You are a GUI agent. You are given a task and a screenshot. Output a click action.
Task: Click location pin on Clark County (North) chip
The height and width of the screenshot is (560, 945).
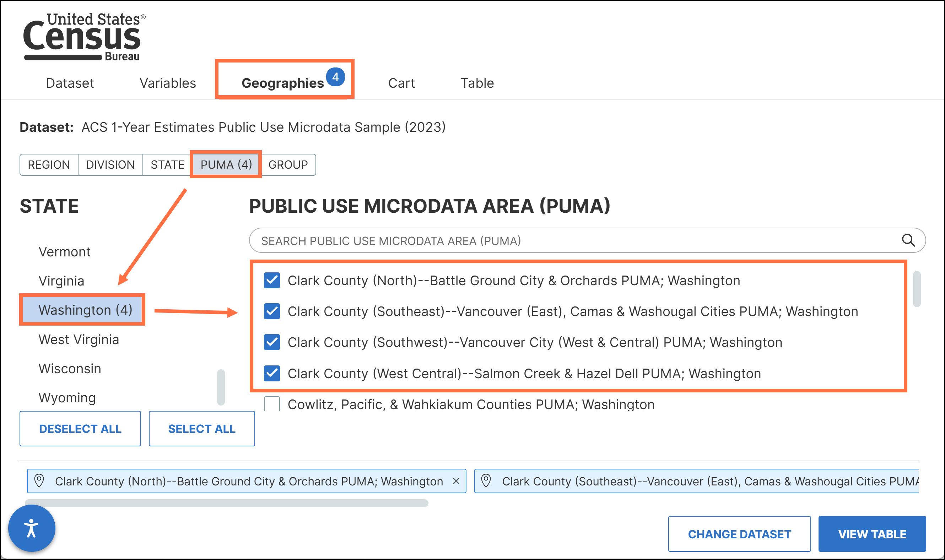[39, 481]
